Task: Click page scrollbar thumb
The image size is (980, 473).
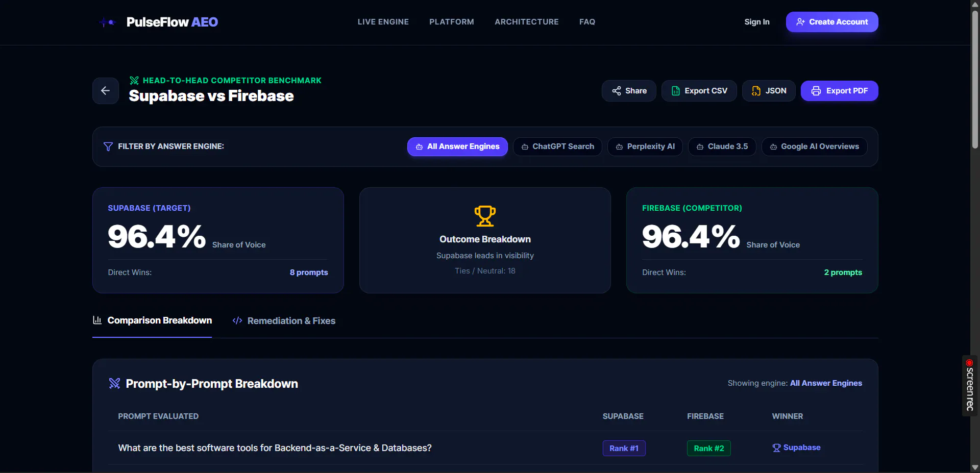Action: tap(975, 79)
